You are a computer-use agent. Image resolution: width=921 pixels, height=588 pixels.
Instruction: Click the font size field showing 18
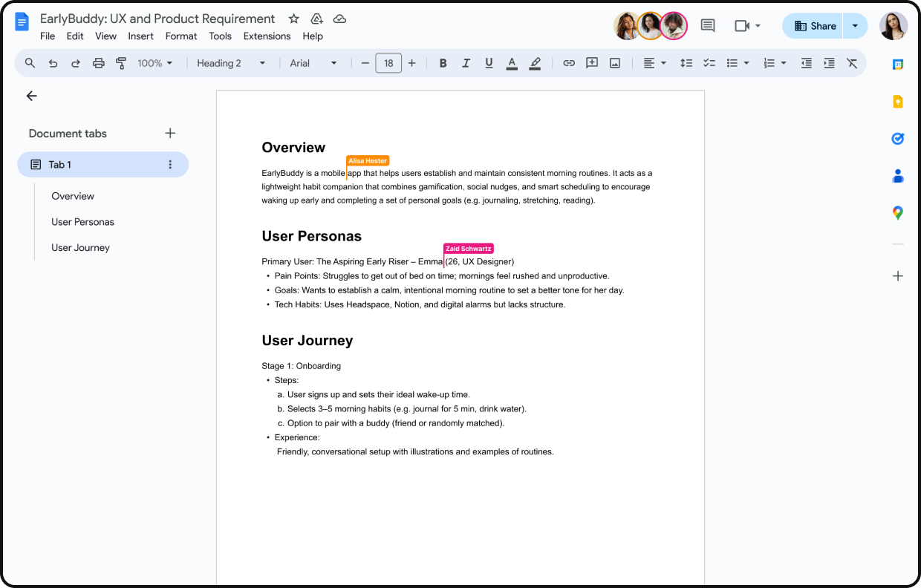[x=388, y=63]
